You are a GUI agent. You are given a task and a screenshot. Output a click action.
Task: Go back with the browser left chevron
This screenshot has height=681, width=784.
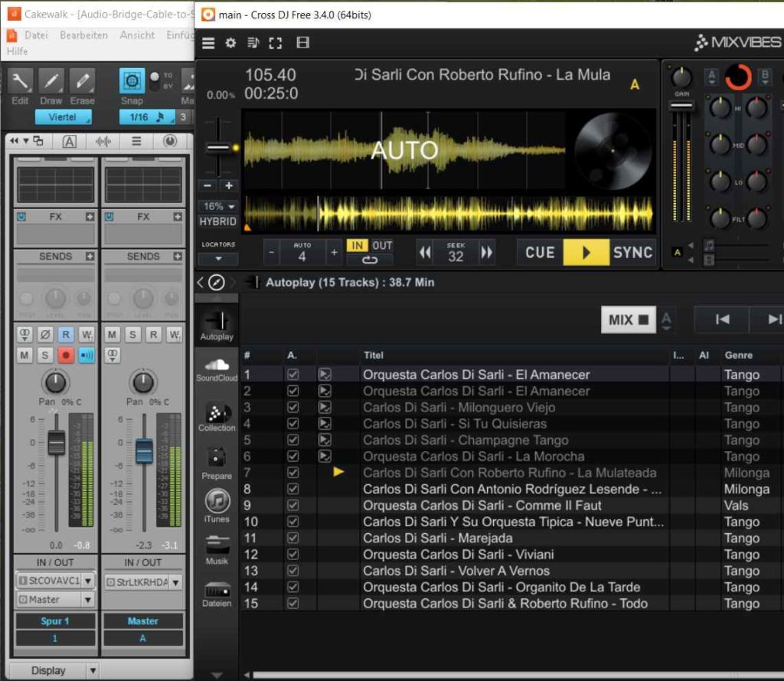click(200, 283)
